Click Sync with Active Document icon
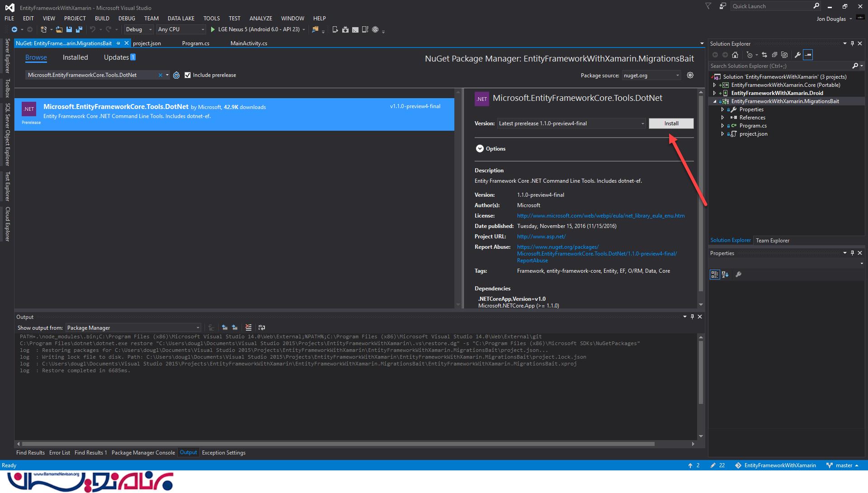 click(764, 55)
